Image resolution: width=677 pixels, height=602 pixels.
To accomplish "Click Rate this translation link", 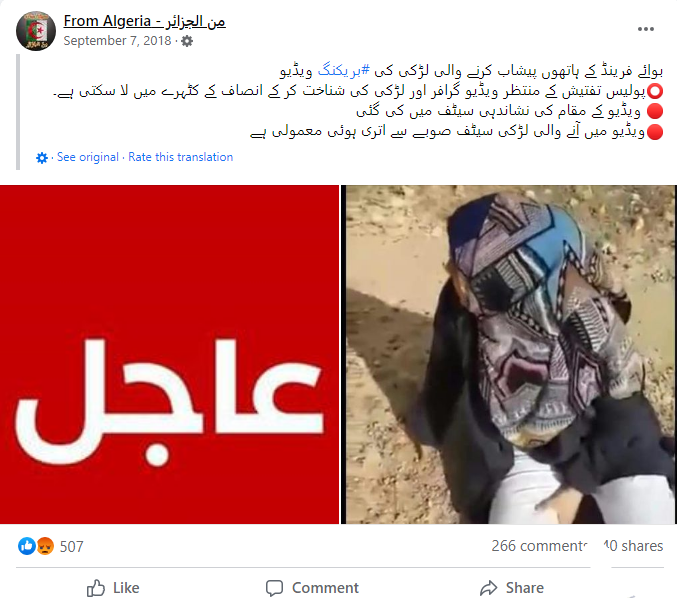I will click(x=180, y=157).
